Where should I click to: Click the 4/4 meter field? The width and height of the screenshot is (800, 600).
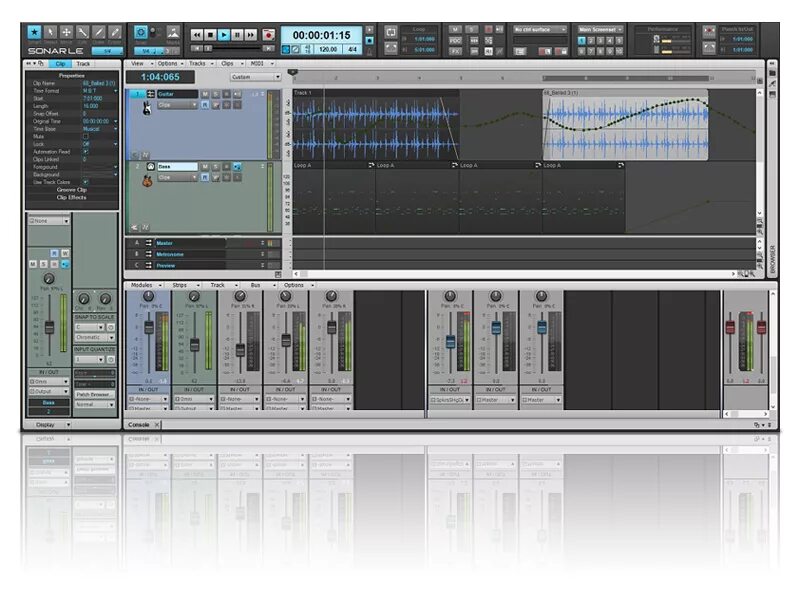click(x=352, y=49)
